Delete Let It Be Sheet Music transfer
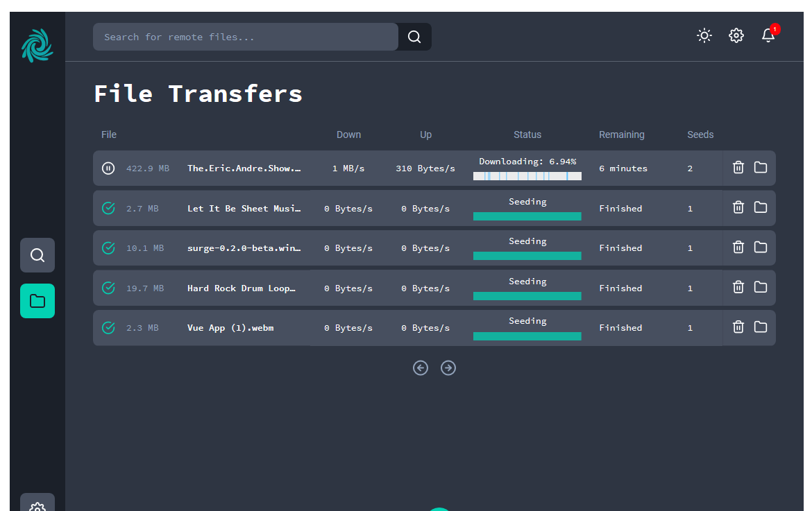 (x=738, y=207)
